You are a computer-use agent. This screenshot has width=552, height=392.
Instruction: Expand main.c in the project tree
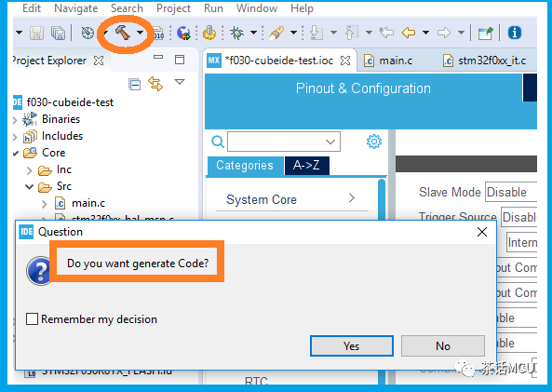(45, 204)
